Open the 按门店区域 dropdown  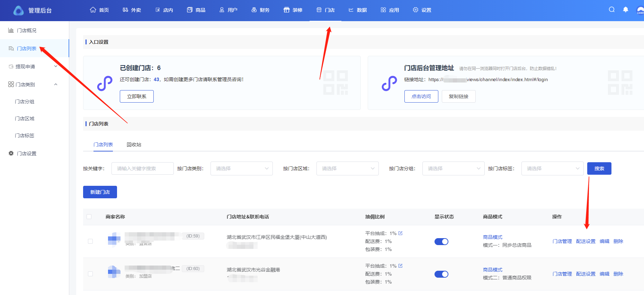coord(347,168)
